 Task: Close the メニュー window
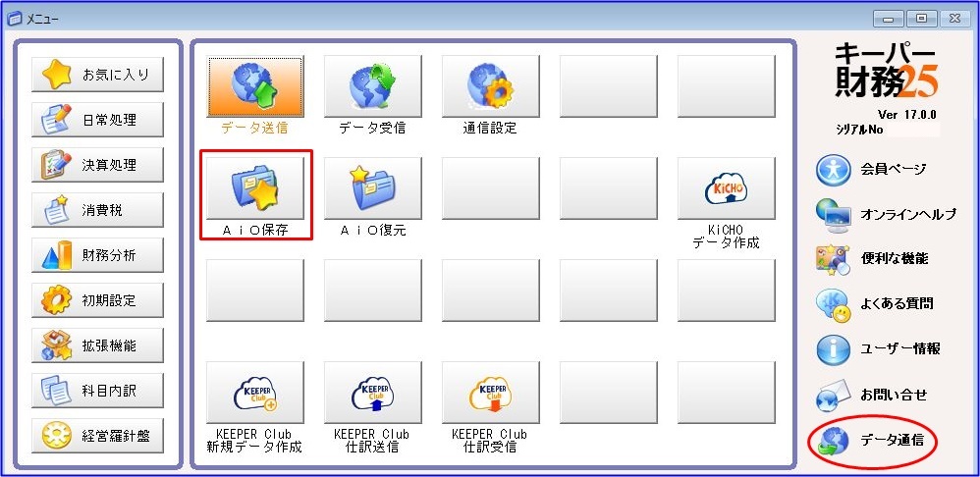point(954,19)
